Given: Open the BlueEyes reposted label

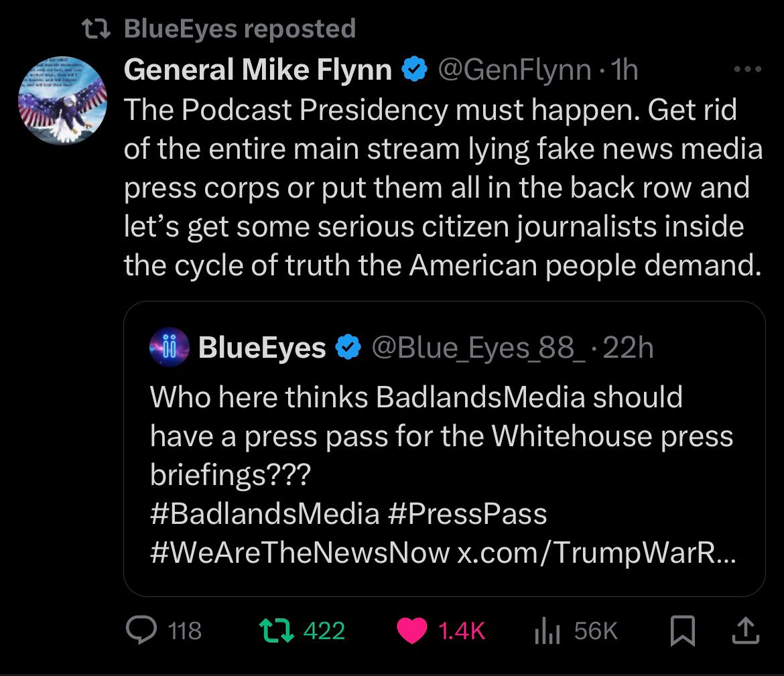Looking at the screenshot, I should tap(240, 29).
